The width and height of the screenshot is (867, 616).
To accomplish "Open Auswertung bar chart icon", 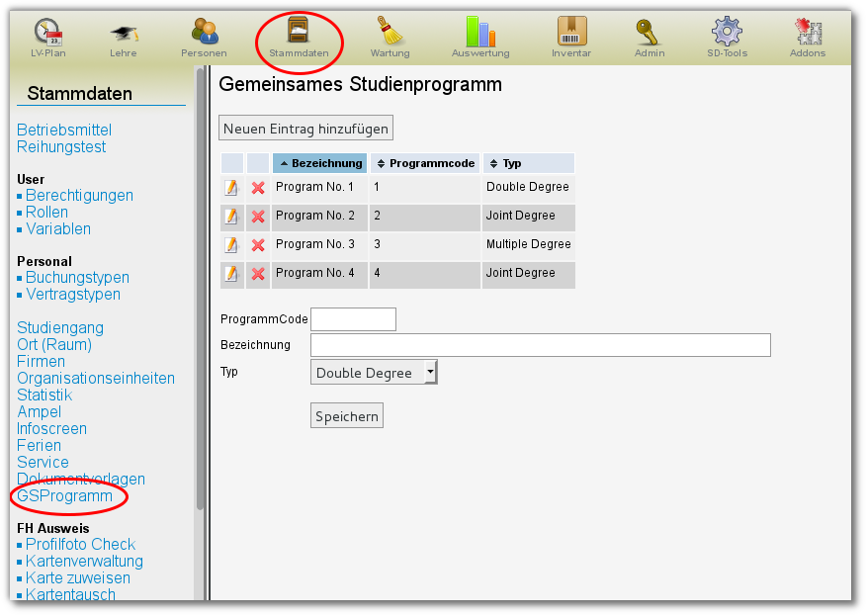I will pyautogui.click(x=479, y=32).
